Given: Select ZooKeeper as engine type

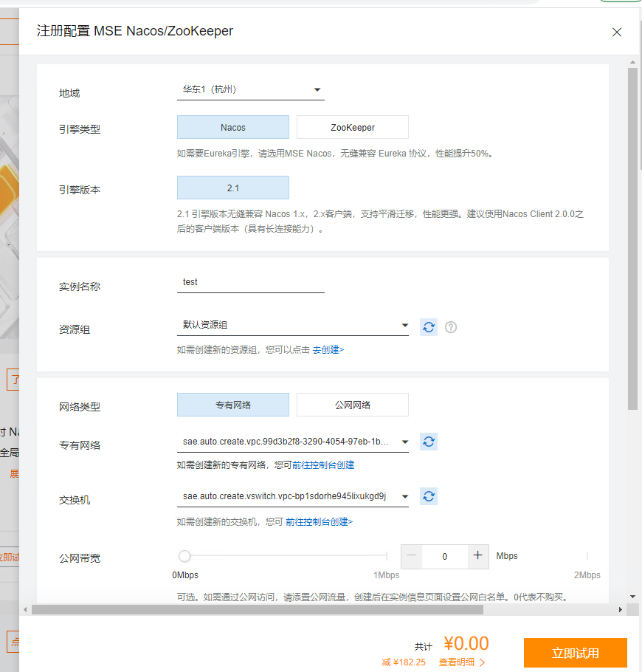Looking at the screenshot, I should [352, 127].
